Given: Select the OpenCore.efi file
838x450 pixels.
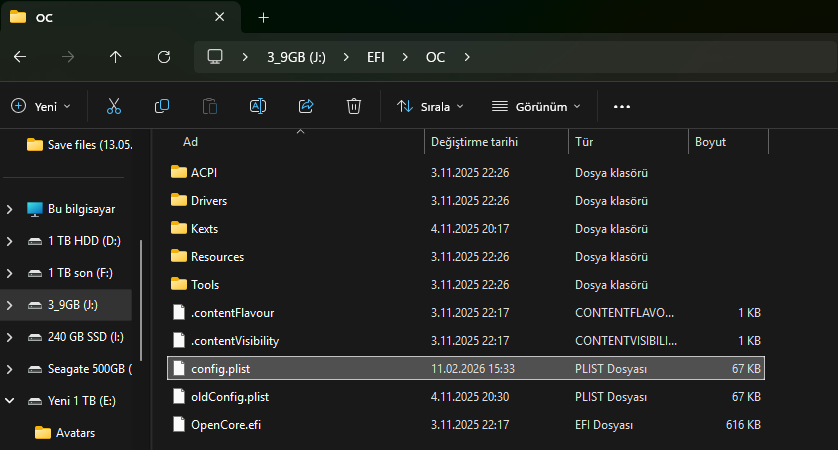Looking at the screenshot, I should click(x=224, y=425).
